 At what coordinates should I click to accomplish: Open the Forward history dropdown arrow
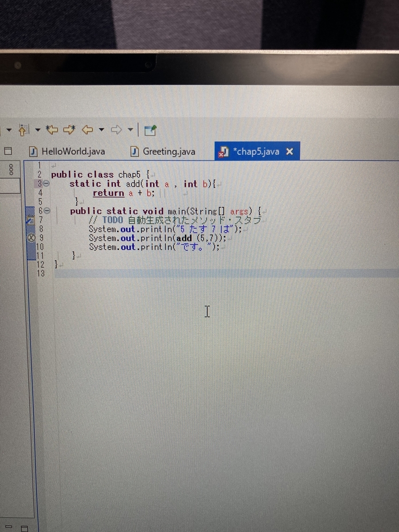click(x=130, y=130)
